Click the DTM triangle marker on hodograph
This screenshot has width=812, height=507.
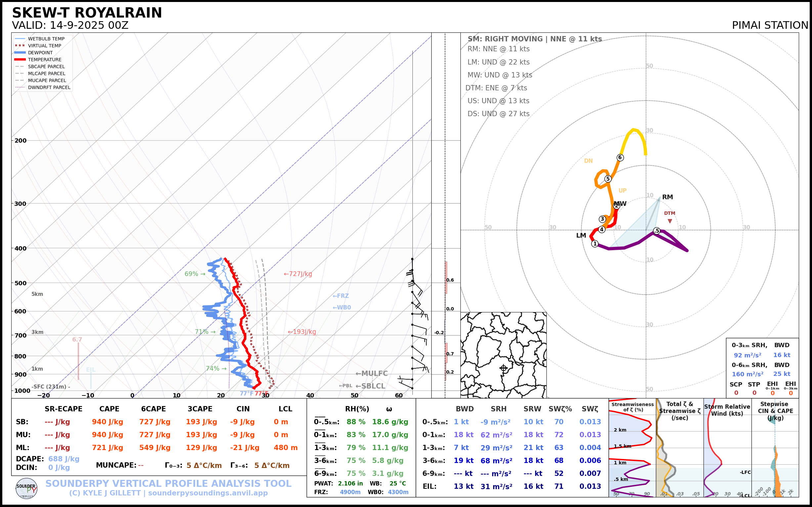669,221
